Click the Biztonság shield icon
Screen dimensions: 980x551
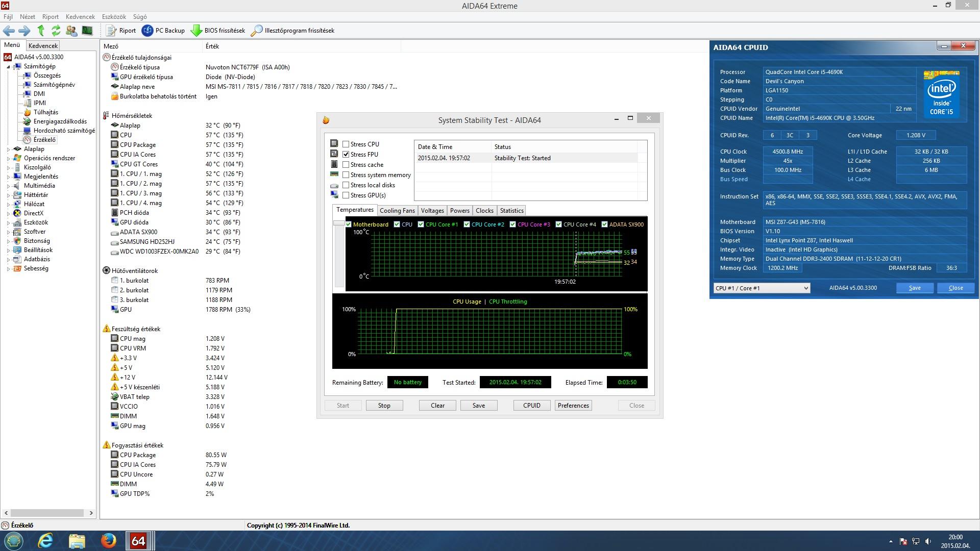click(17, 241)
